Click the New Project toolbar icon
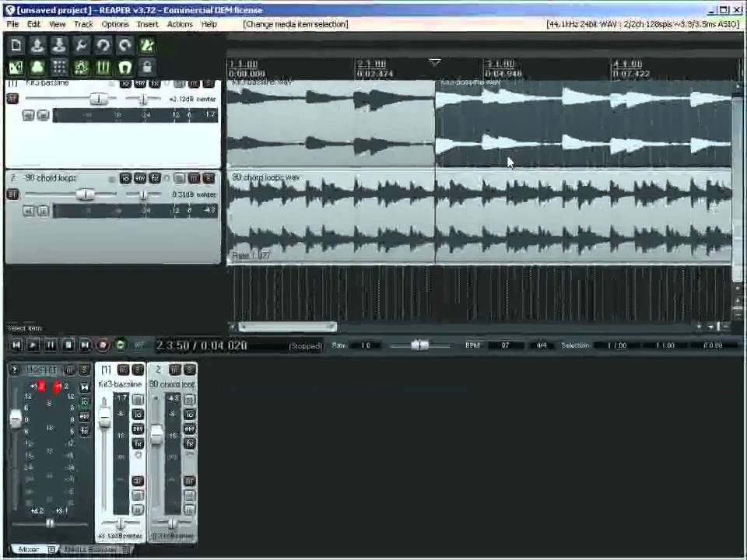This screenshot has height=560, width=747. click(16, 45)
